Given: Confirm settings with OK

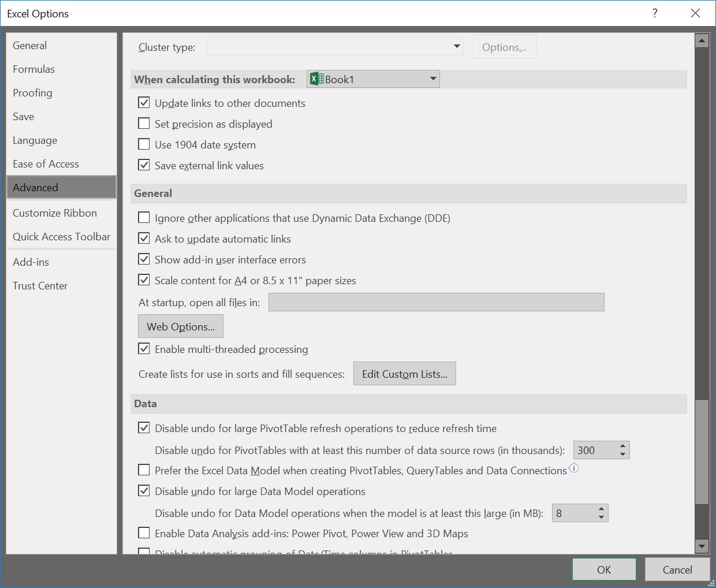Looking at the screenshot, I should coord(603,569).
